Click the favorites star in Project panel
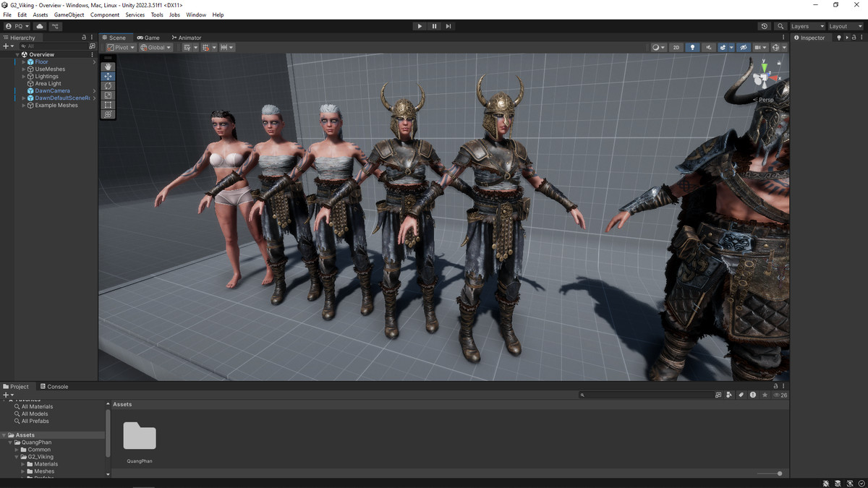This screenshot has width=868, height=488. (x=765, y=395)
